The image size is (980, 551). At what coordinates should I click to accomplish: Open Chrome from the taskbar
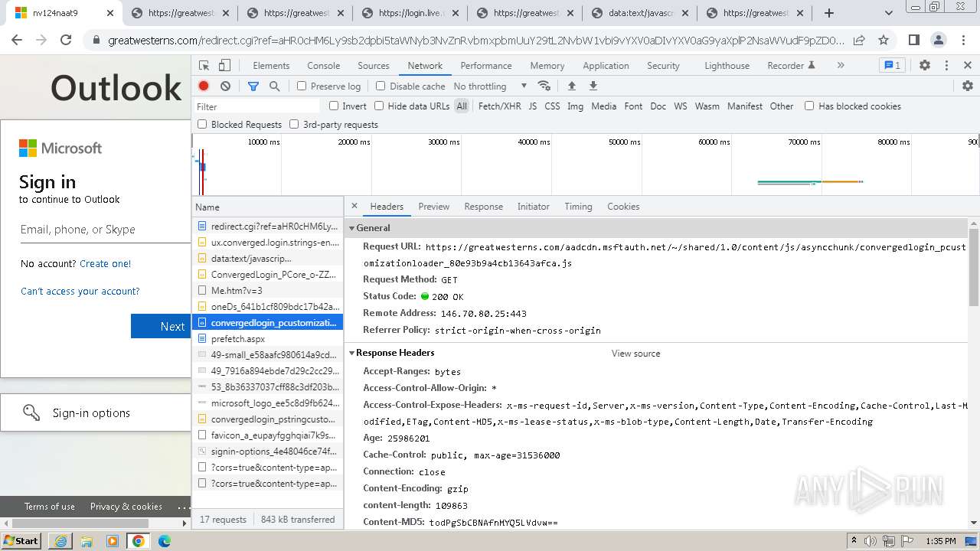139,541
